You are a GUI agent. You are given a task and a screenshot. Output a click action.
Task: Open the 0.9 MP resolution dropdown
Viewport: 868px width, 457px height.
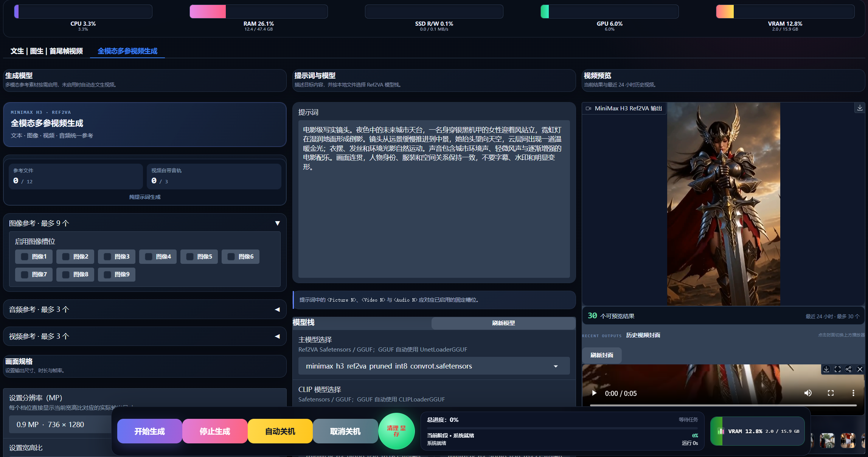pyautogui.click(x=61, y=424)
